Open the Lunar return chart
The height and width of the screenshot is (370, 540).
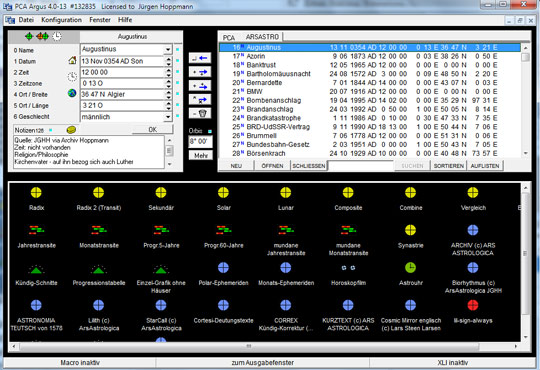tap(285, 193)
